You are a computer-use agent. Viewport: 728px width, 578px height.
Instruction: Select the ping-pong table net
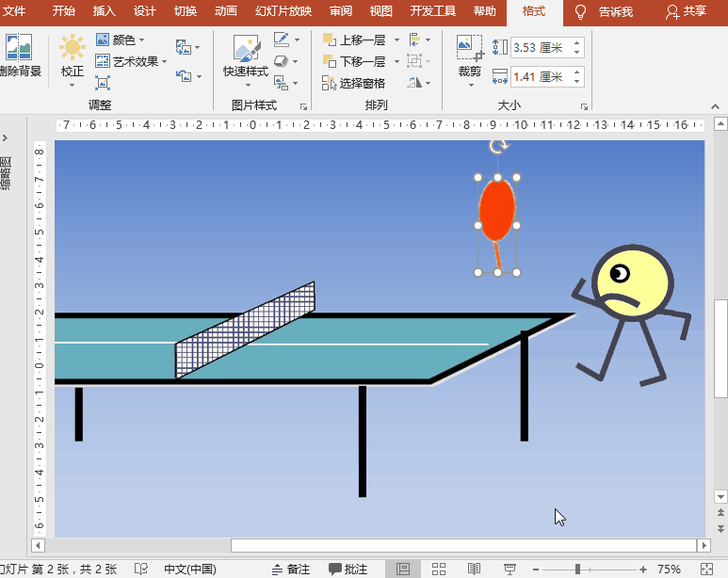pyautogui.click(x=245, y=330)
